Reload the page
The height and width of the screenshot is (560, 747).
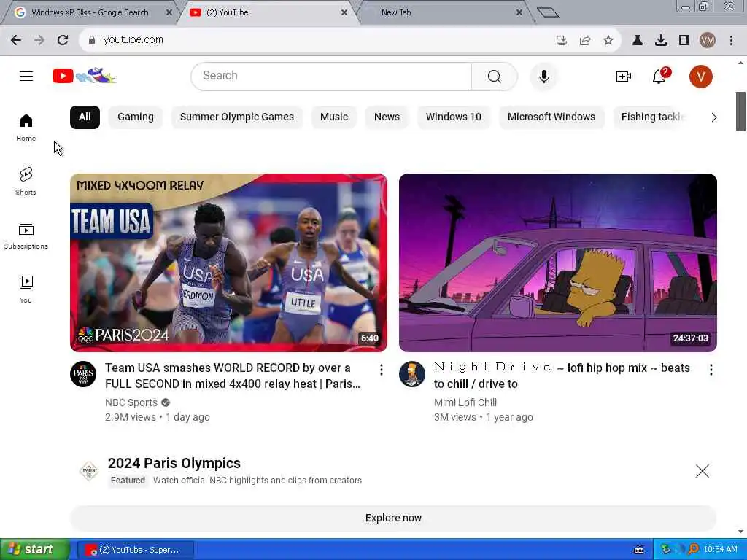63,40
